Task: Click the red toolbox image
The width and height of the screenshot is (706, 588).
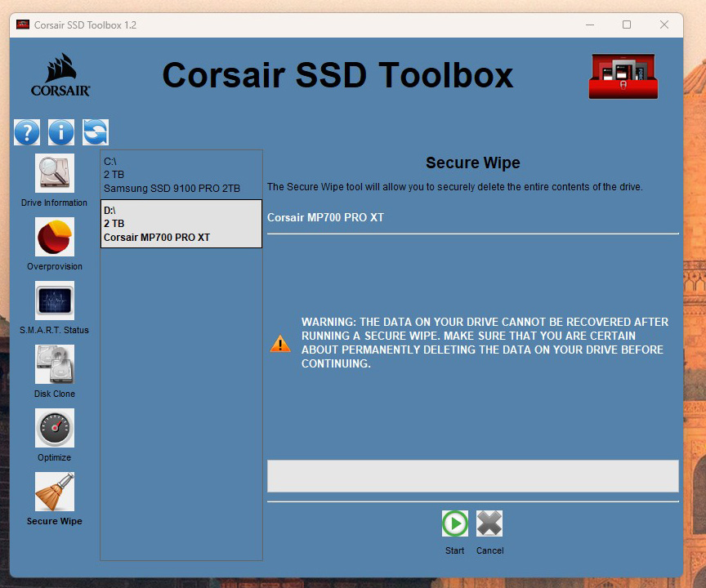Action: tap(623, 77)
